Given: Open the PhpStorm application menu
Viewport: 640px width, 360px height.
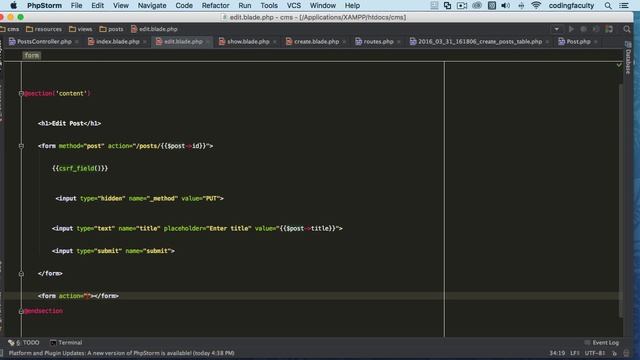Looking at the screenshot, I should [x=44, y=5].
